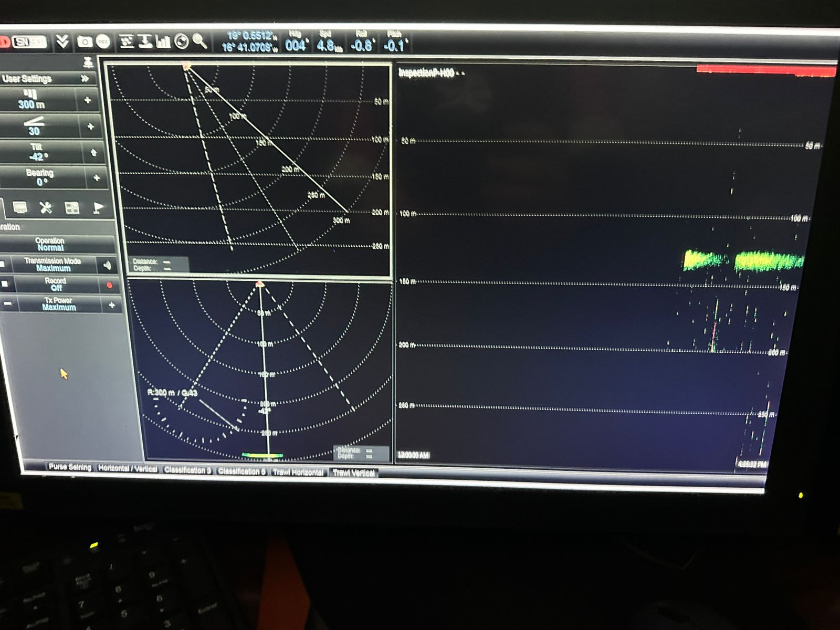Expand the User Settings chevron
Screen dimensions: 840x630
(x=85, y=79)
